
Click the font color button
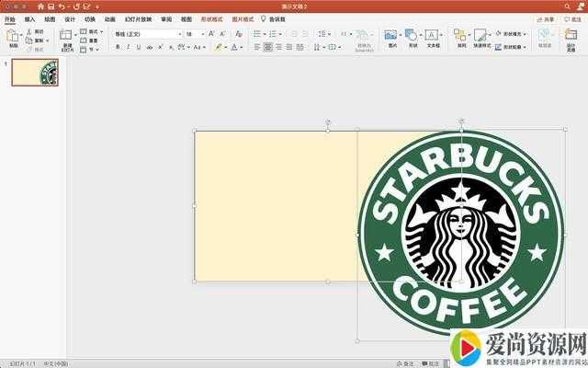point(235,46)
